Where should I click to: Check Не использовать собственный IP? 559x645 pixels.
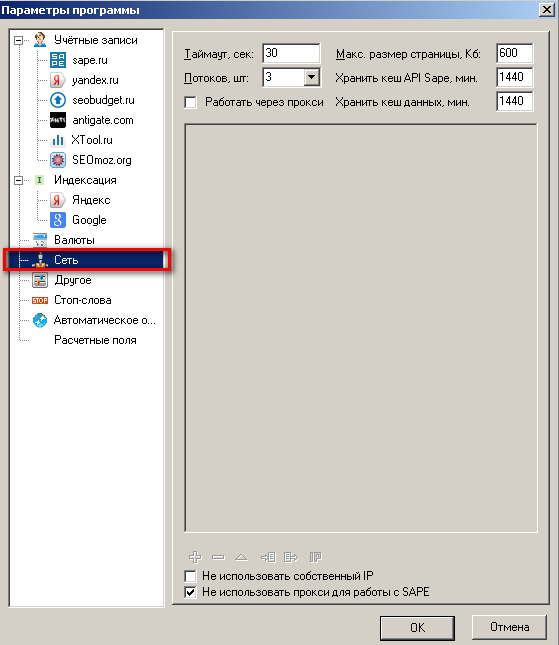click(x=190, y=576)
